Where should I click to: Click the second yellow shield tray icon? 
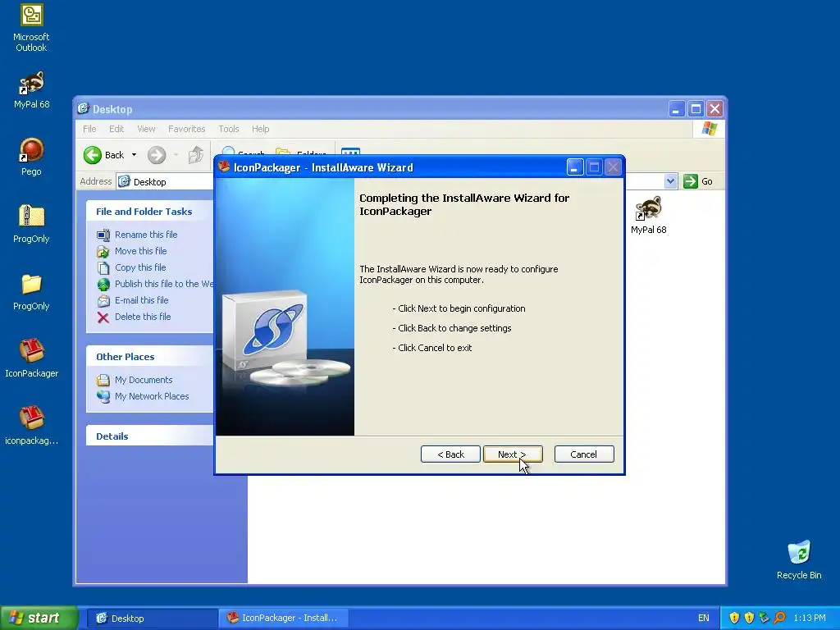pyautogui.click(x=749, y=618)
